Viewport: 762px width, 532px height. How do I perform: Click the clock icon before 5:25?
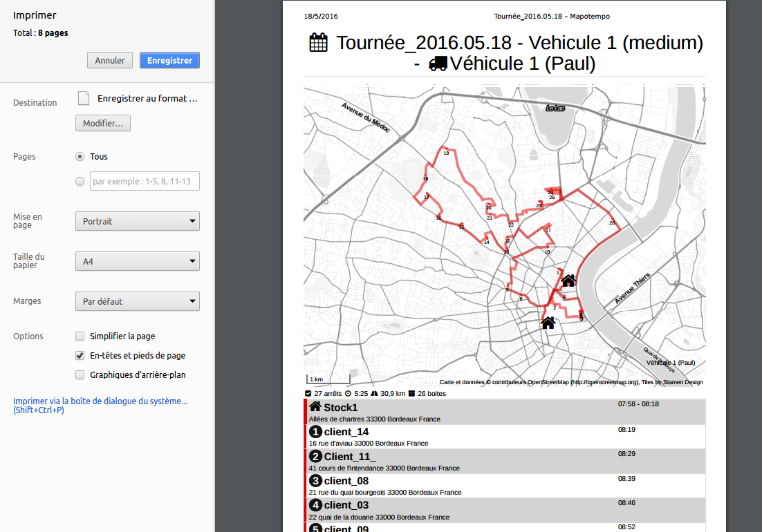[348, 394]
